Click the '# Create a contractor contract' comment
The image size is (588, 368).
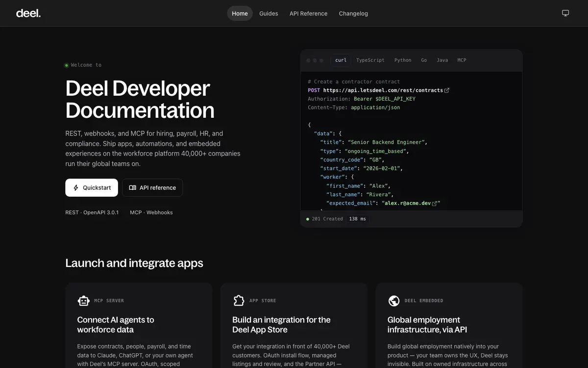tap(354, 82)
